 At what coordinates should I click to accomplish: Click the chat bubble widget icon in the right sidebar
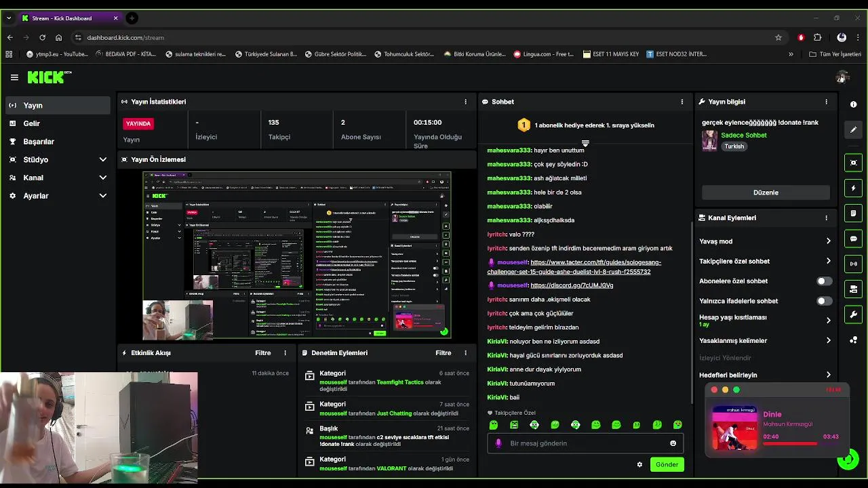click(x=854, y=239)
